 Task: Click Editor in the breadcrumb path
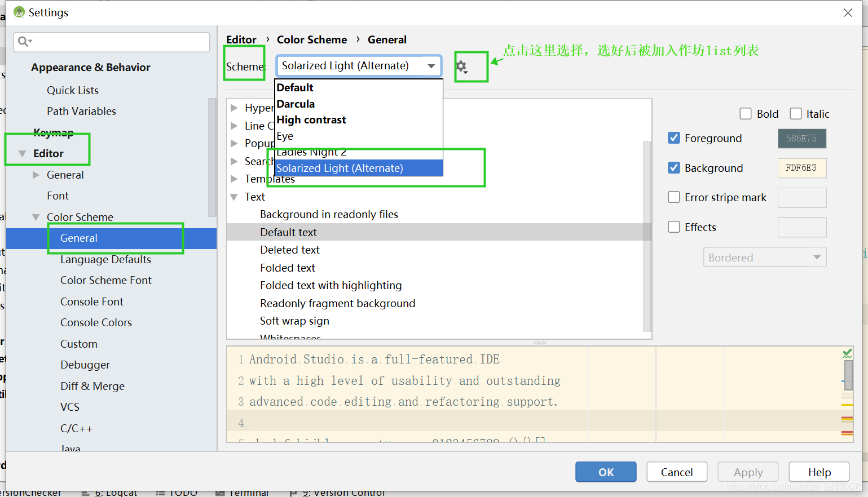241,39
